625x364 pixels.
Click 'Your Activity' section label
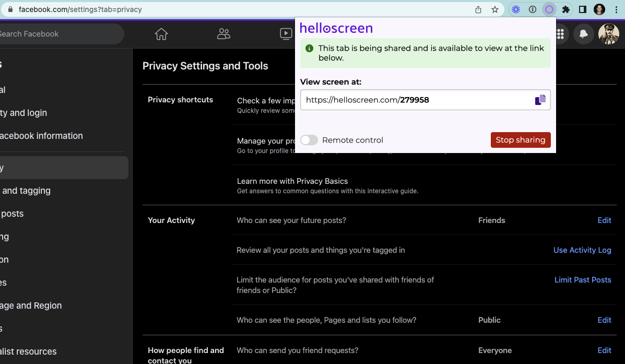171,220
